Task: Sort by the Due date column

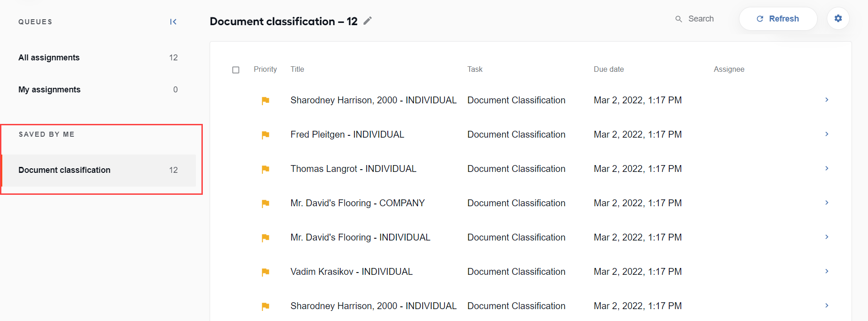Action: pos(608,69)
